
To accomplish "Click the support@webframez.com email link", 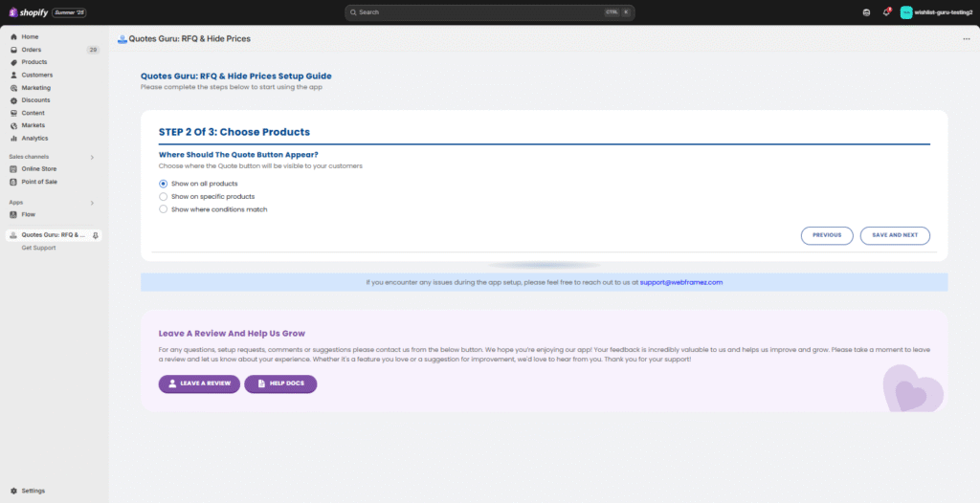I will pyautogui.click(x=680, y=282).
